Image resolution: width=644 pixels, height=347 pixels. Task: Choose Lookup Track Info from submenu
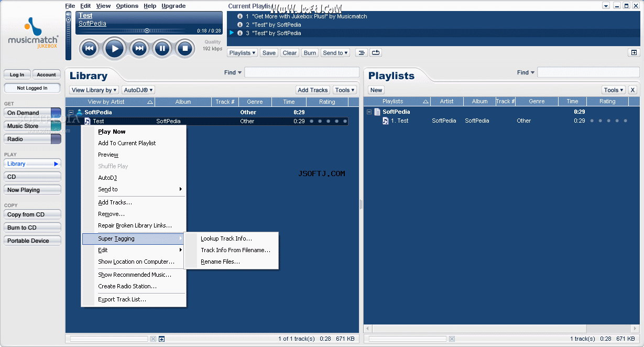point(231,238)
